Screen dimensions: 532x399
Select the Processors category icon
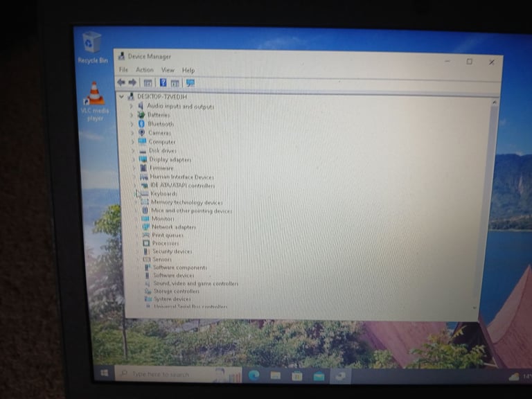(146, 243)
